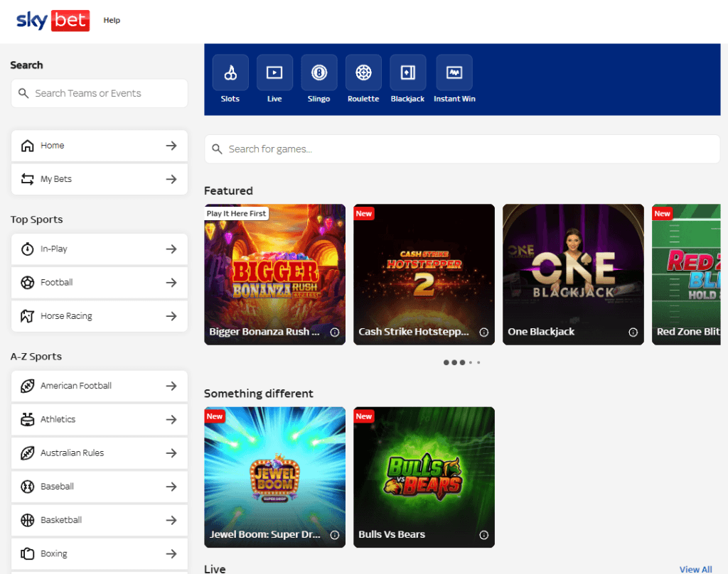Launch Bulls Vs Bears game thumbnail
Viewport: 728px width, 574px height.
pos(424,477)
